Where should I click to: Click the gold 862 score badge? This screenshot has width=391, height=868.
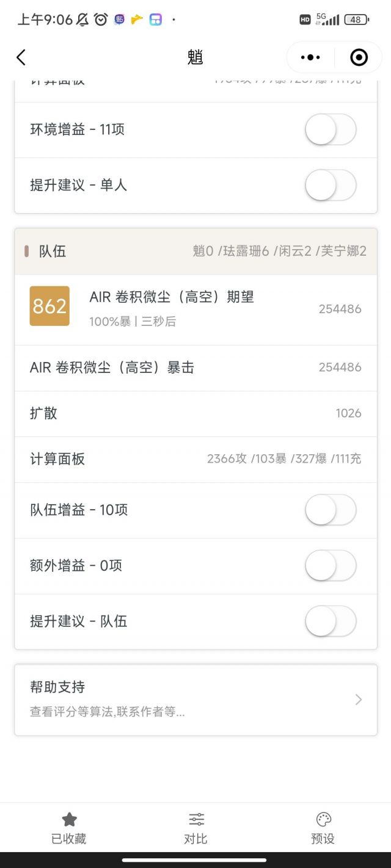click(49, 306)
